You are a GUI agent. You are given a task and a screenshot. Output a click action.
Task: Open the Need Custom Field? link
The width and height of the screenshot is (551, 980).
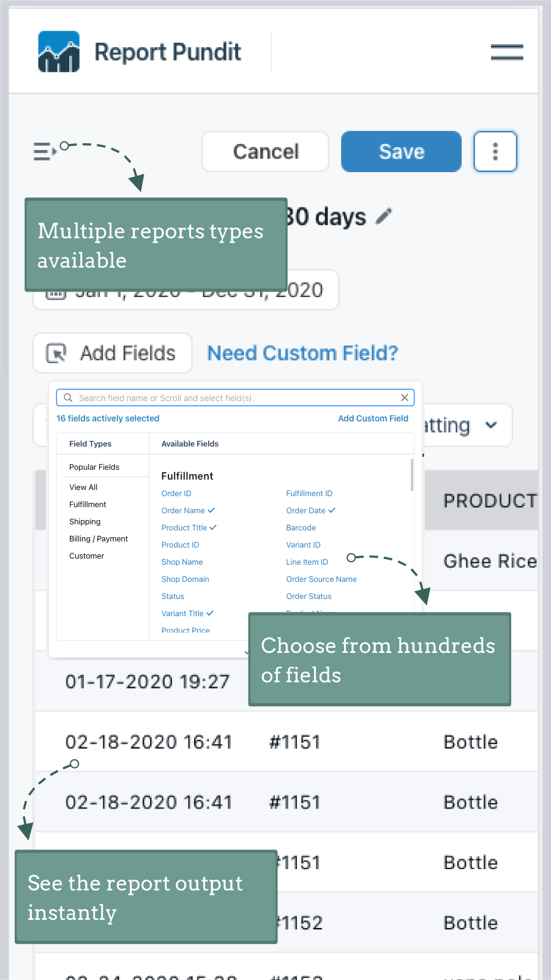pyautogui.click(x=302, y=353)
